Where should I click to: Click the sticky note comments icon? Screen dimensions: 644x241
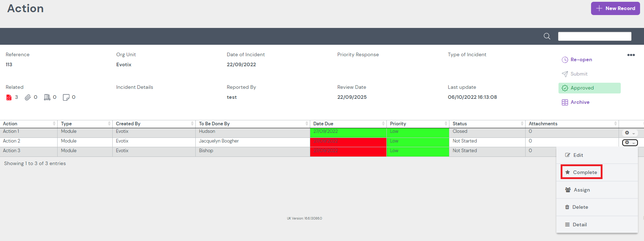click(66, 97)
